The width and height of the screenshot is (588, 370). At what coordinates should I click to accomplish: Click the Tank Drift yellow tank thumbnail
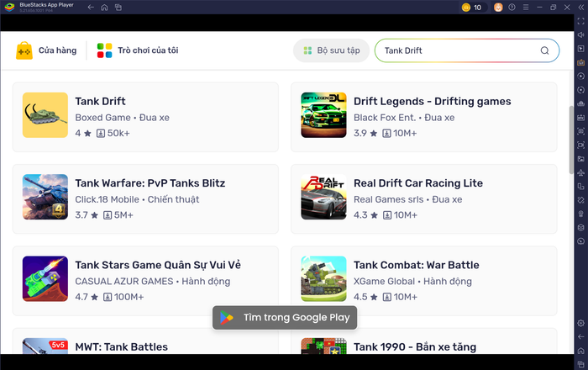[45, 115]
